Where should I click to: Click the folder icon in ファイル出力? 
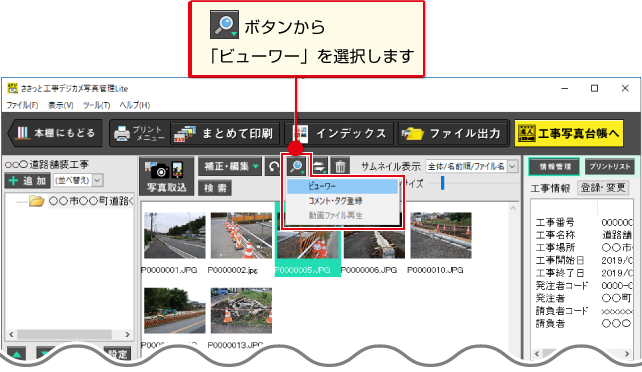[x=412, y=134]
